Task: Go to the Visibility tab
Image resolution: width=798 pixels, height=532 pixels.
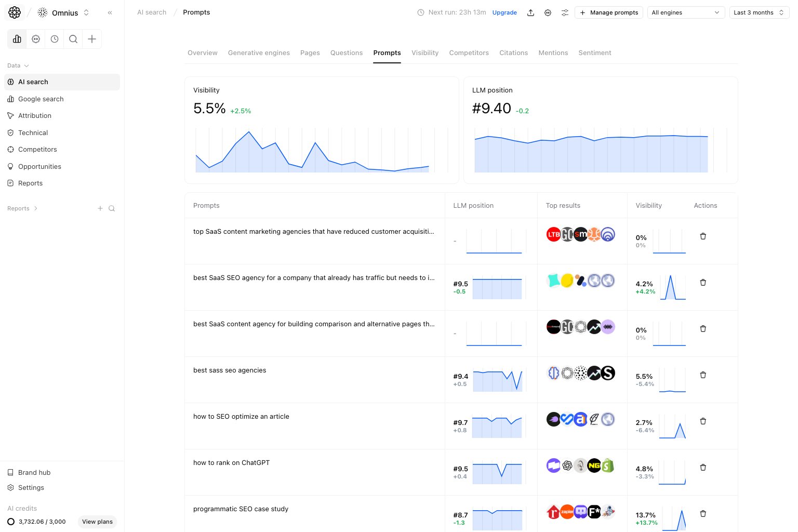Action: (425, 53)
